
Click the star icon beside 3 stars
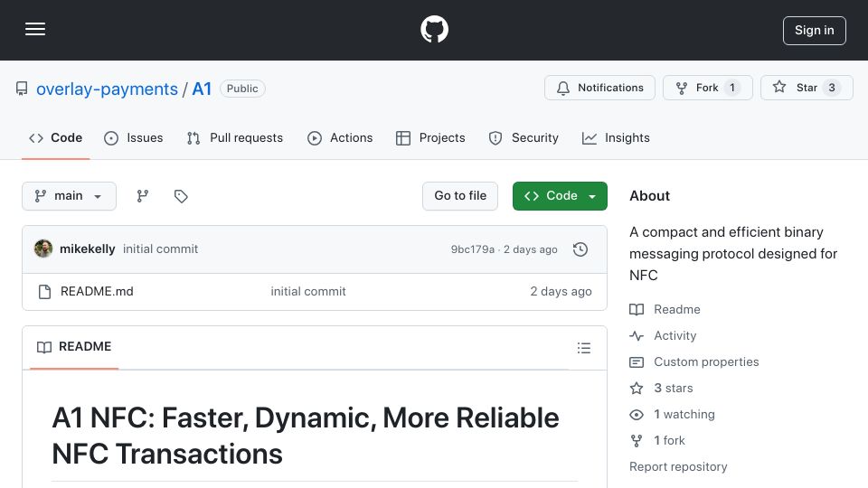637,389
